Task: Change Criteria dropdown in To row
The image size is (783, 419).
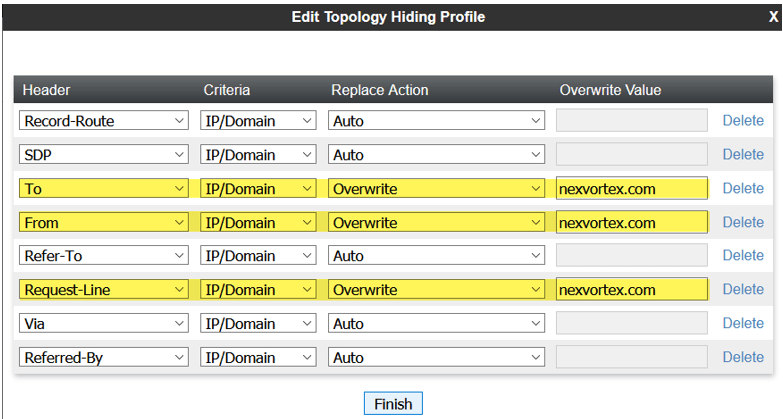Action: point(258,188)
